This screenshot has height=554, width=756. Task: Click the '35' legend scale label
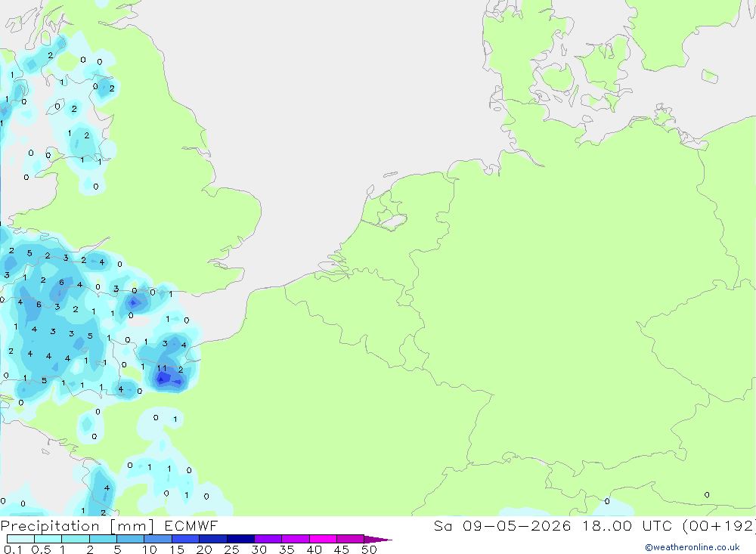(287, 549)
